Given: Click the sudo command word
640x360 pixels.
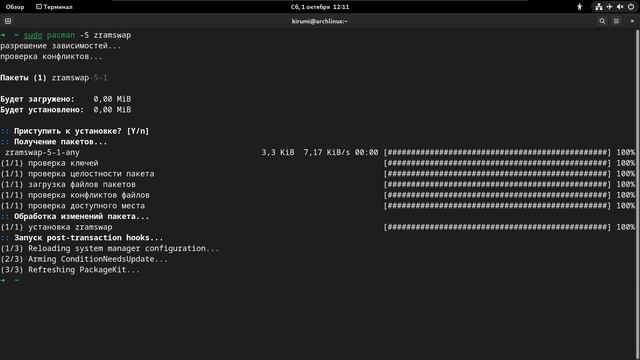Looking at the screenshot, I should [33, 36].
